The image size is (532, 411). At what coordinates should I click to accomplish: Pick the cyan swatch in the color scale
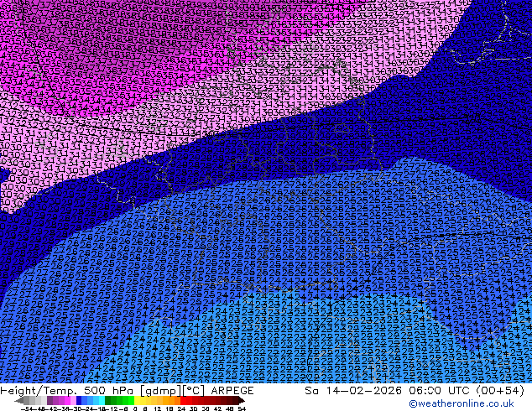click(102, 400)
